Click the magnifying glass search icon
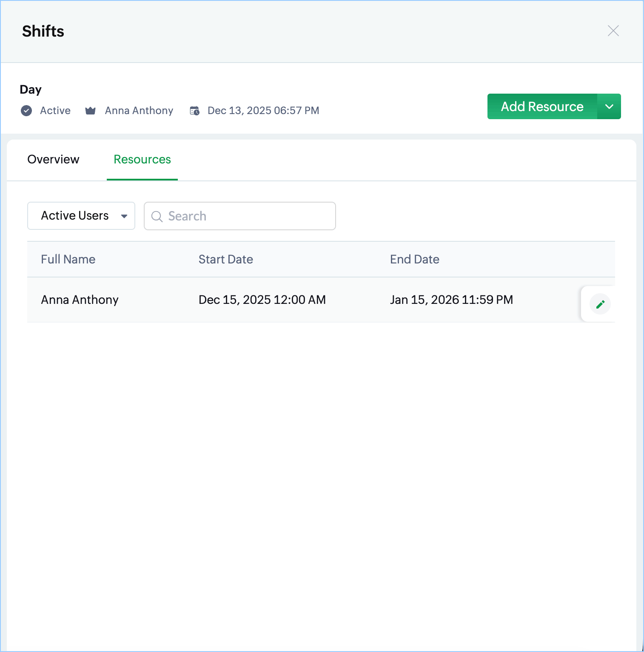The image size is (644, 652). 157,217
